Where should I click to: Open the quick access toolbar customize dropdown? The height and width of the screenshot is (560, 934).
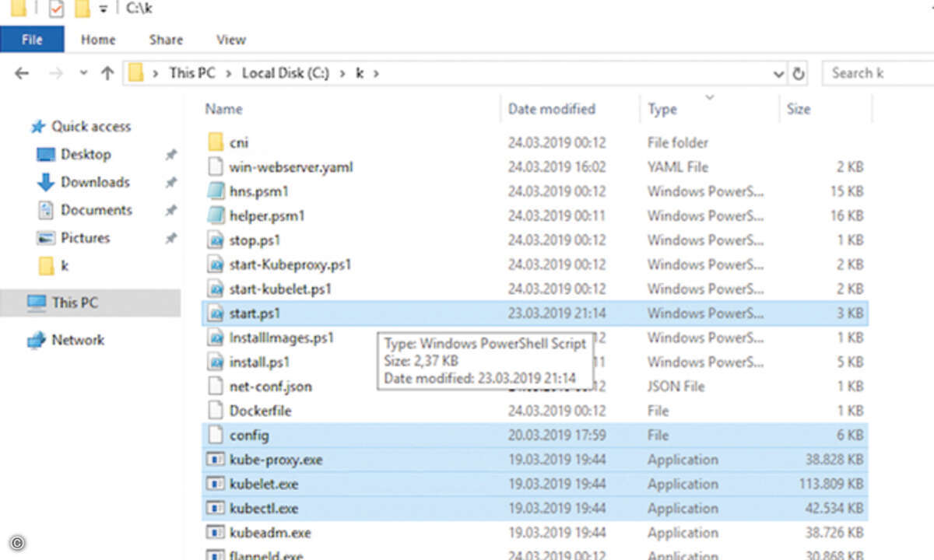point(104,9)
